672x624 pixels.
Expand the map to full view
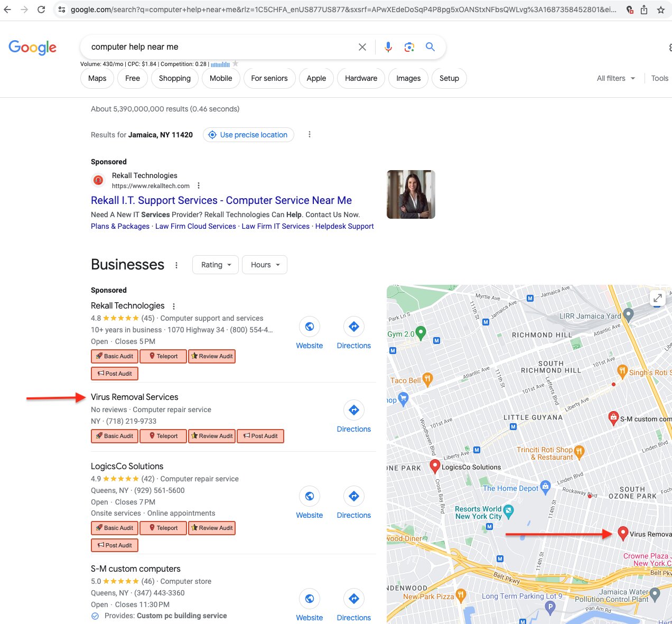coord(658,298)
